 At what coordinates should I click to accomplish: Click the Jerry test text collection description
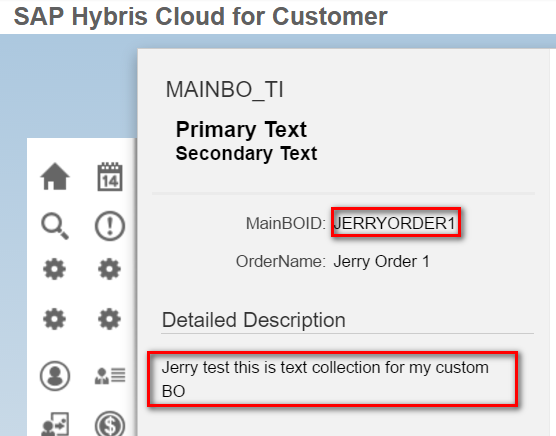(x=325, y=379)
